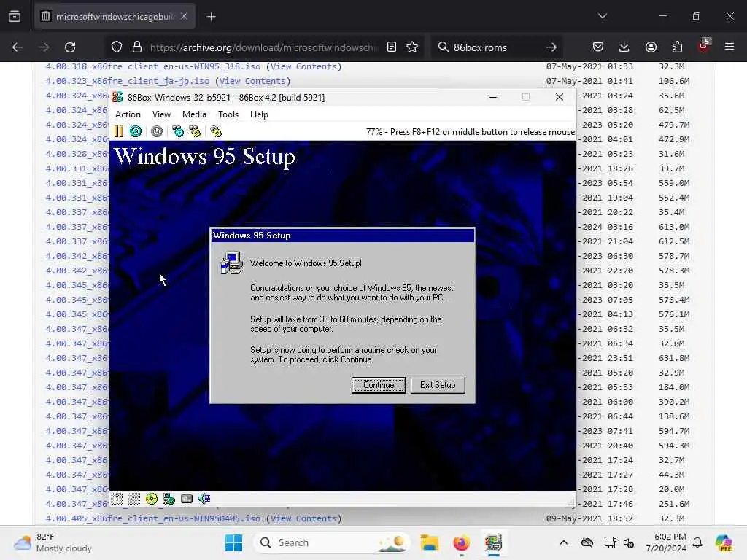Click the 07-May-2021 01:33 date text

[589, 66]
